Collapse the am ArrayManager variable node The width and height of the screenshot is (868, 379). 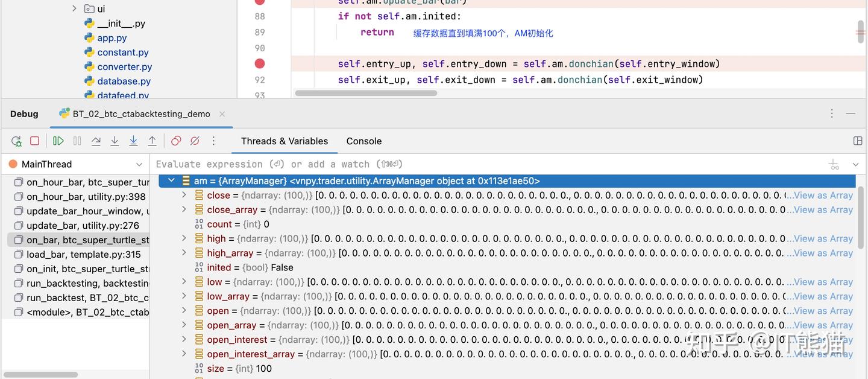tap(171, 179)
